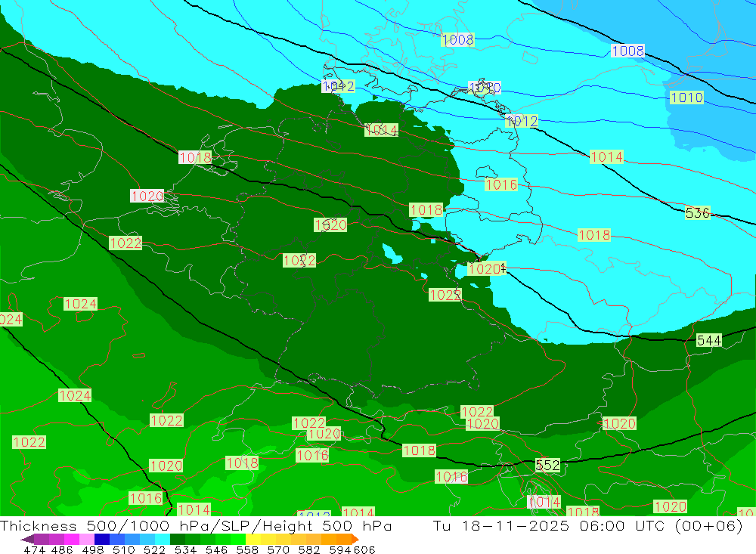Select the 552 height contour label

547,466
